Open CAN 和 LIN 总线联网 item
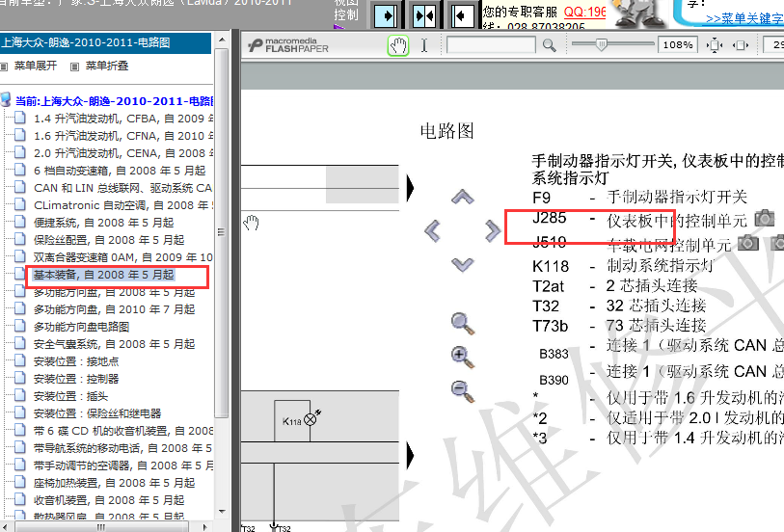This screenshot has width=784, height=532. [123, 188]
